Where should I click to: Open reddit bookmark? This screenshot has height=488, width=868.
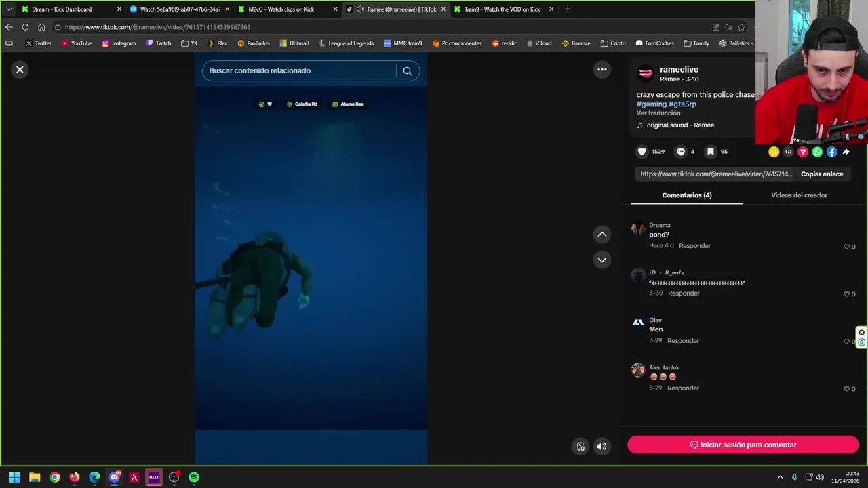click(504, 43)
